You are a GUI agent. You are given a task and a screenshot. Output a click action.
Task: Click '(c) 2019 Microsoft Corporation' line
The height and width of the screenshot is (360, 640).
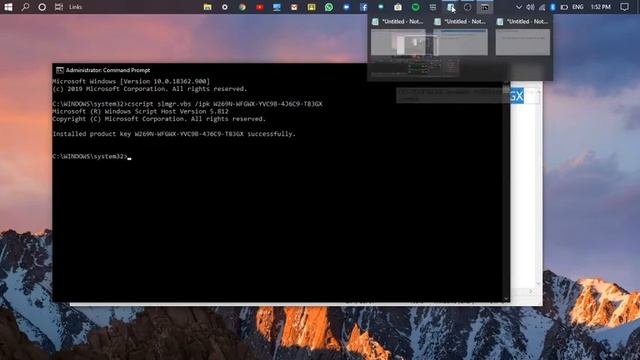coord(150,89)
